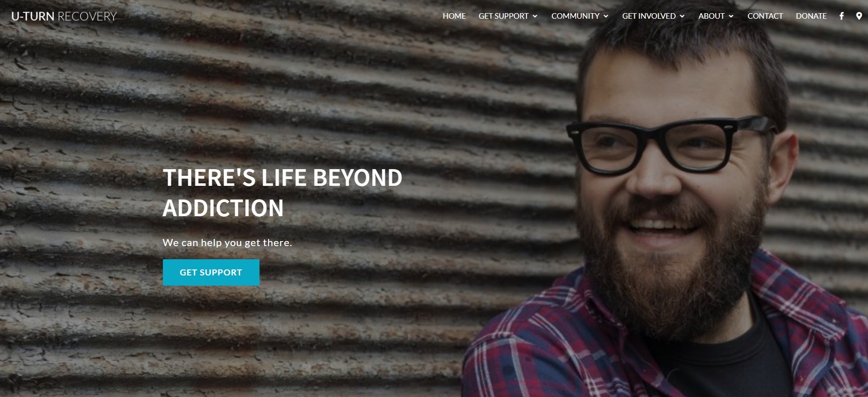Click the GET SUPPORT nav label
Screen dimensions: 868x397
tap(503, 16)
